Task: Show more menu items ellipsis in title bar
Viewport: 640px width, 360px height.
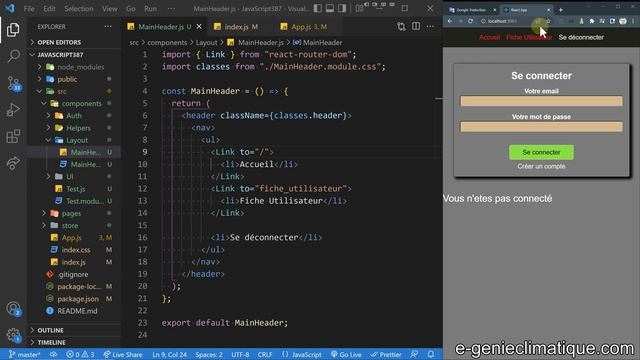Action: pos(171,9)
